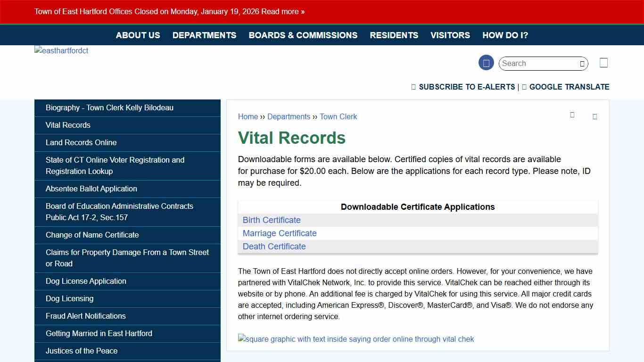This screenshot has width=644, height=362.
Task: Click the order online through VitalChek graphic
Action: coord(356,339)
